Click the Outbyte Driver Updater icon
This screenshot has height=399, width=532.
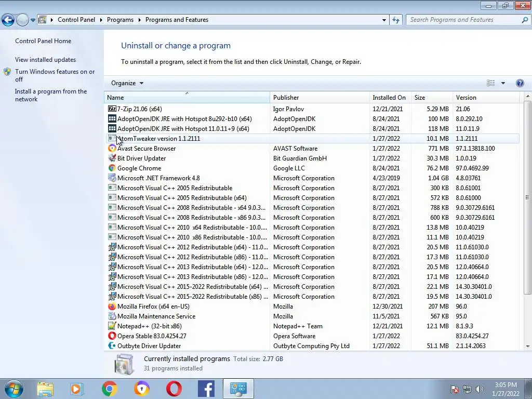112,345
